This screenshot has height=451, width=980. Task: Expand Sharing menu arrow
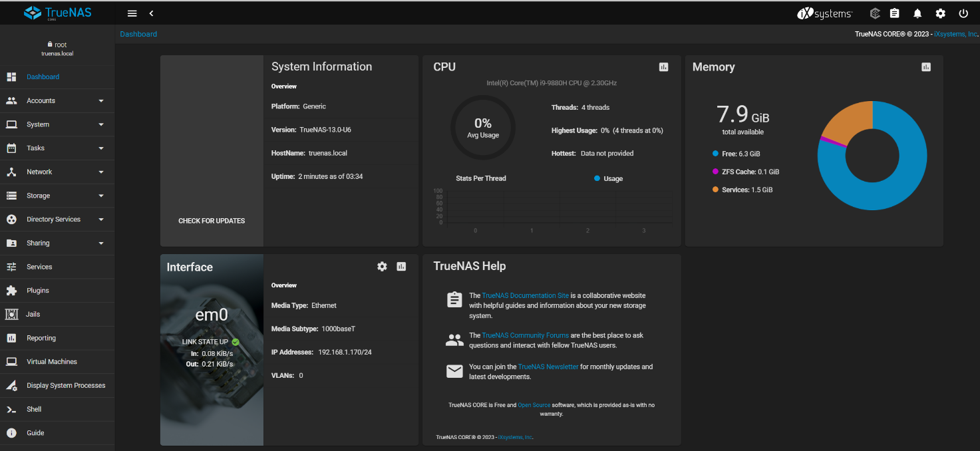[x=101, y=243]
